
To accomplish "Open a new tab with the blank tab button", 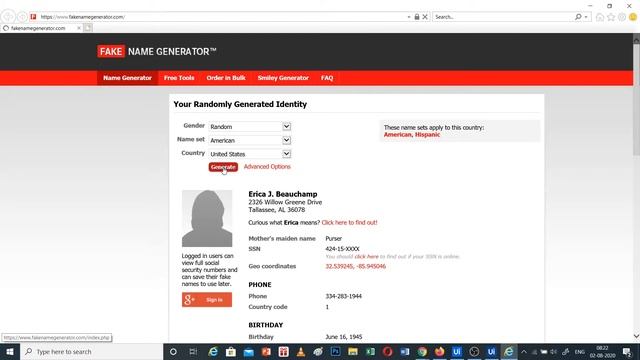I will [x=88, y=28].
